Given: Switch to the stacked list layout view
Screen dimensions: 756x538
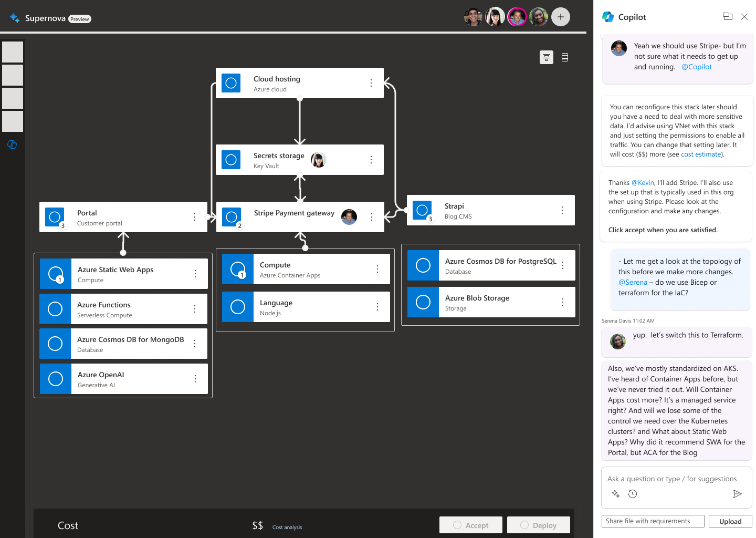Looking at the screenshot, I should tap(565, 57).
